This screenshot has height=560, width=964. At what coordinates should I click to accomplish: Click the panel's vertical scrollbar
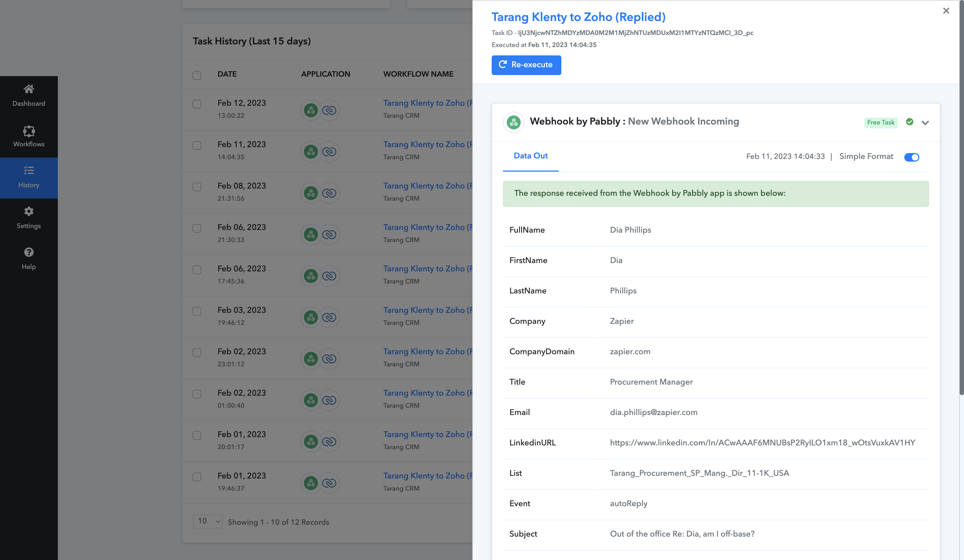pos(961,198)
